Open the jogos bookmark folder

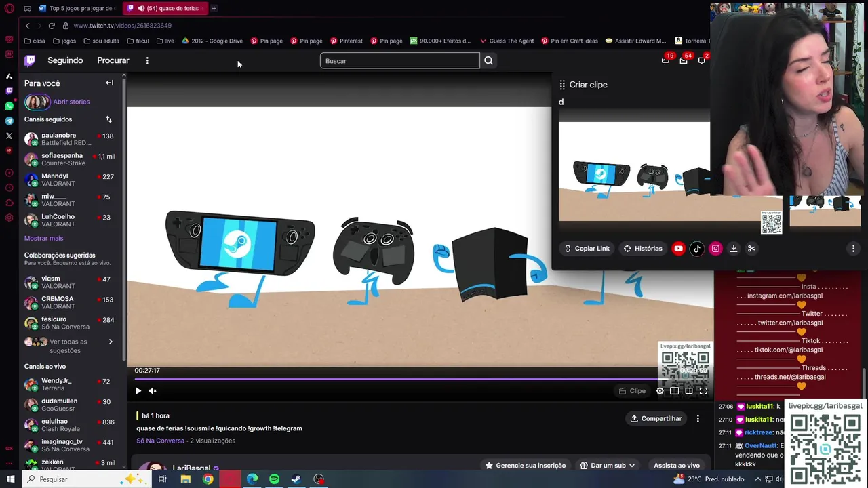pyautogui.click(x=64, y=41)
